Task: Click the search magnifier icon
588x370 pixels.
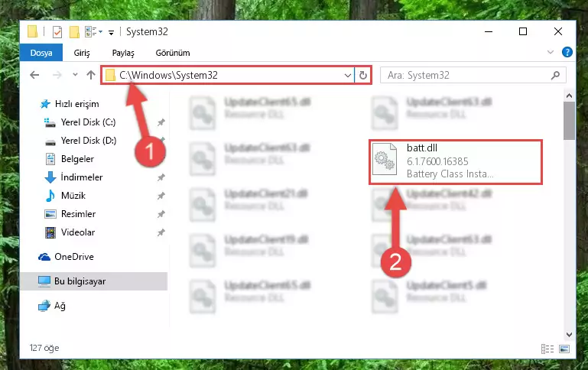Action: tap(555, 76)
